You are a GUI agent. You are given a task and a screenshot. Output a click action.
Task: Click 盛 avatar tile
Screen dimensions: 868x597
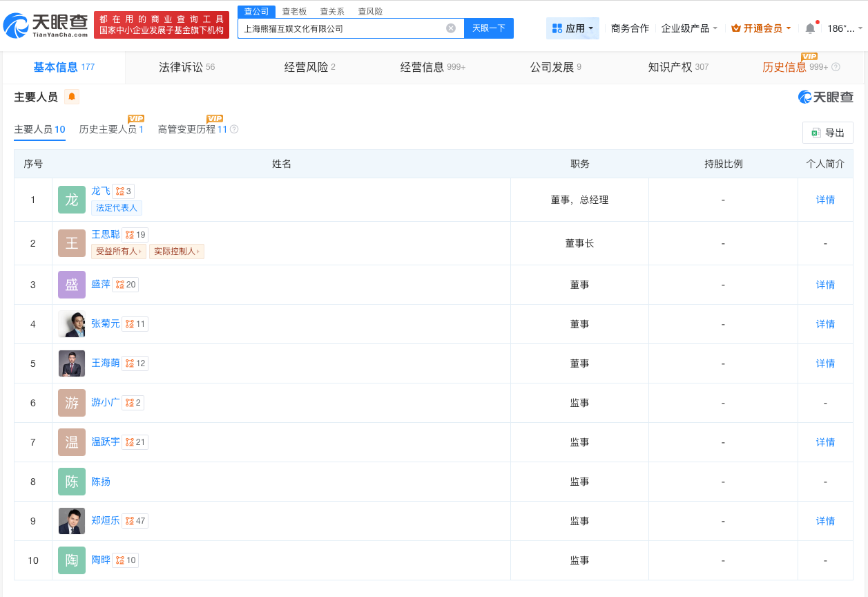72,285
